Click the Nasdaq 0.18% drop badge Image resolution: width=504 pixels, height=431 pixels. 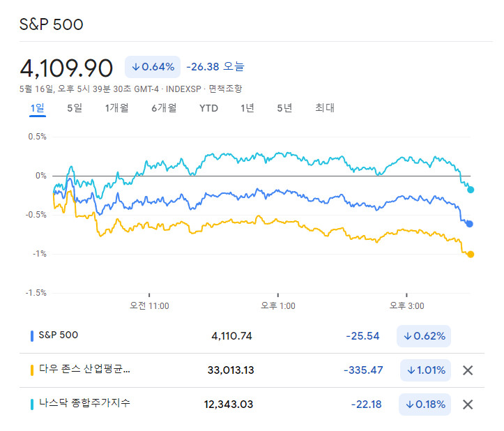click(425, 404)
